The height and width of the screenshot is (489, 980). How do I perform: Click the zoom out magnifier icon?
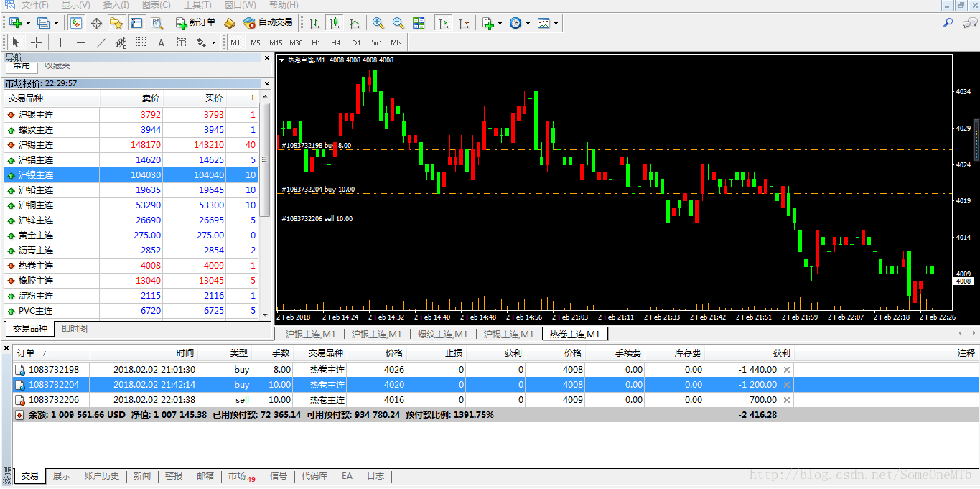(398, 23)
